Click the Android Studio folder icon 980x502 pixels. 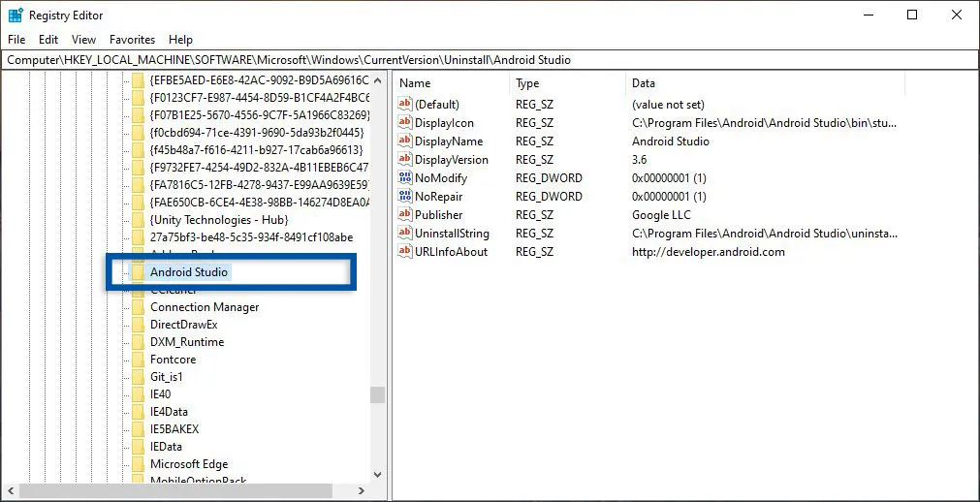click(x=138, y=272)
